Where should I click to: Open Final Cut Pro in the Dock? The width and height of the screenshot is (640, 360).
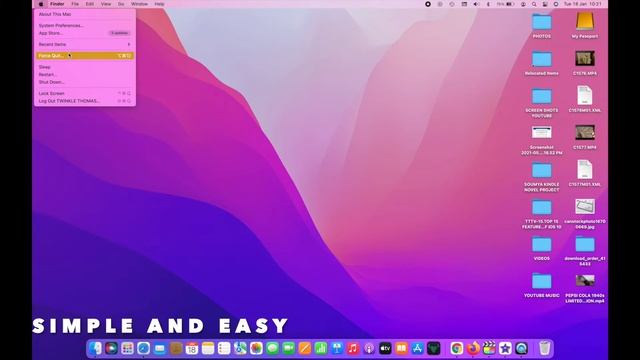[x=489, y=348]
